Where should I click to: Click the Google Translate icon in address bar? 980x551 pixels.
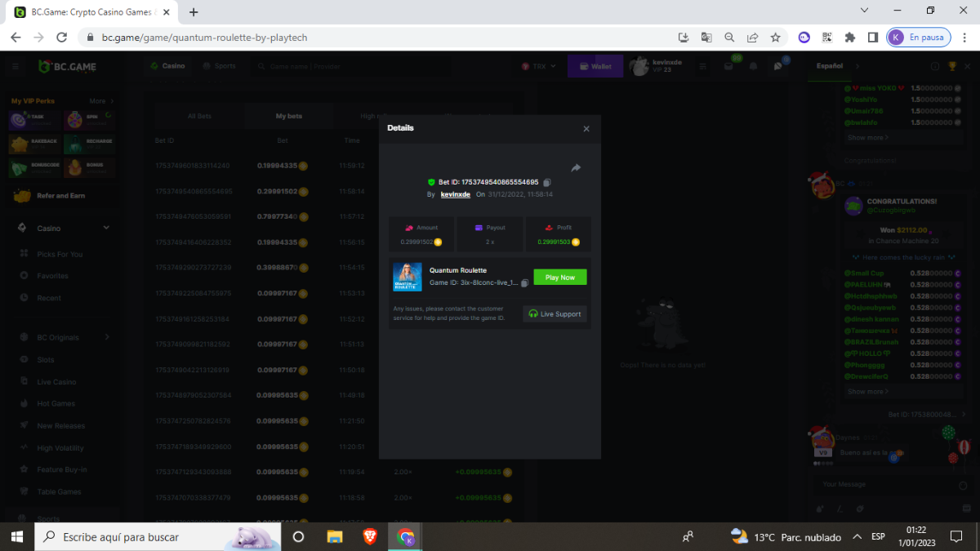pyautogui.click(x=706, y=38)
